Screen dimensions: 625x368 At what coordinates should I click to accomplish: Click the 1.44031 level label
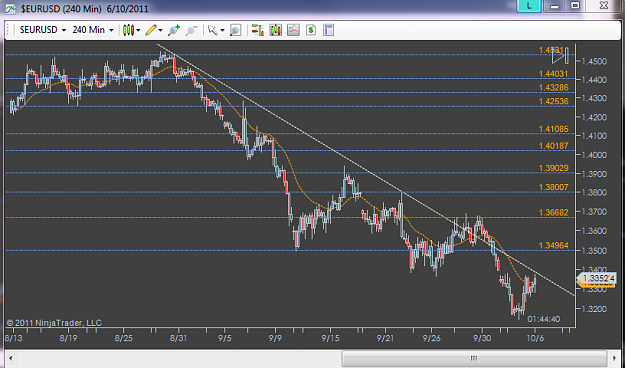point(553,74)
